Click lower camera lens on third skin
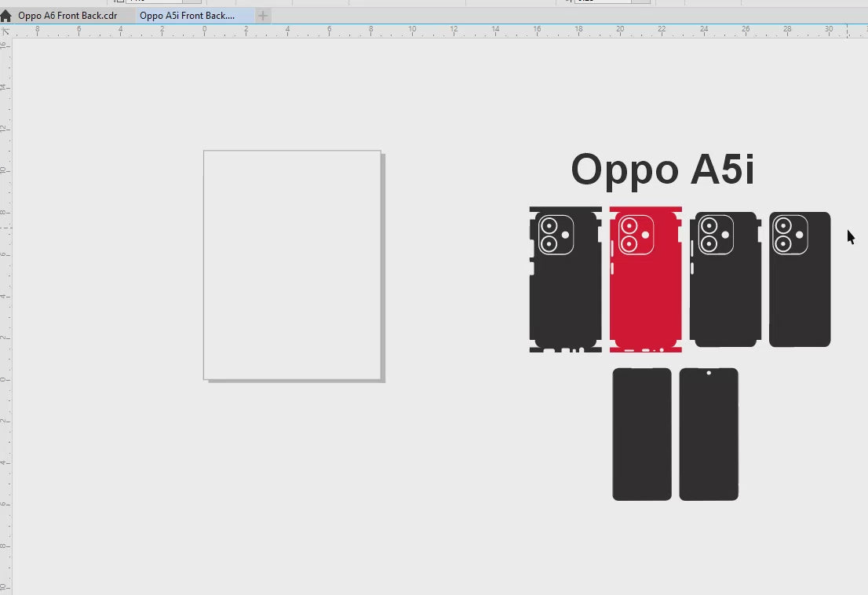The image size is (868, 595). (708, 244)
